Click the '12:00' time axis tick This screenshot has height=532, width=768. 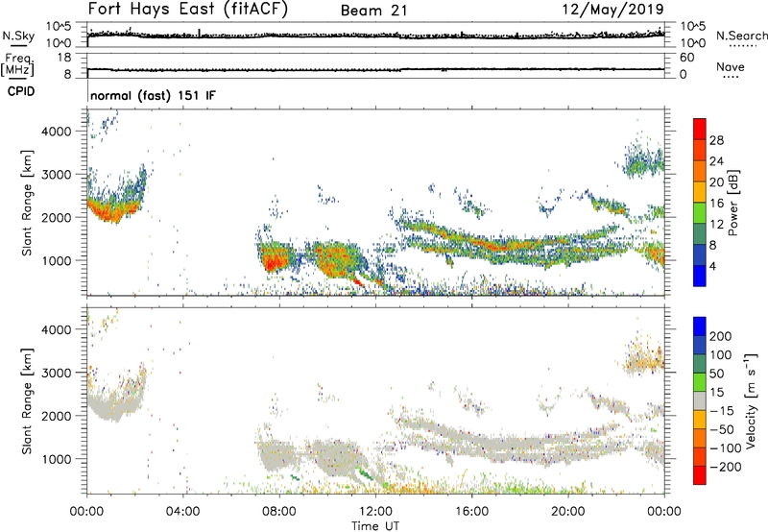375,512
